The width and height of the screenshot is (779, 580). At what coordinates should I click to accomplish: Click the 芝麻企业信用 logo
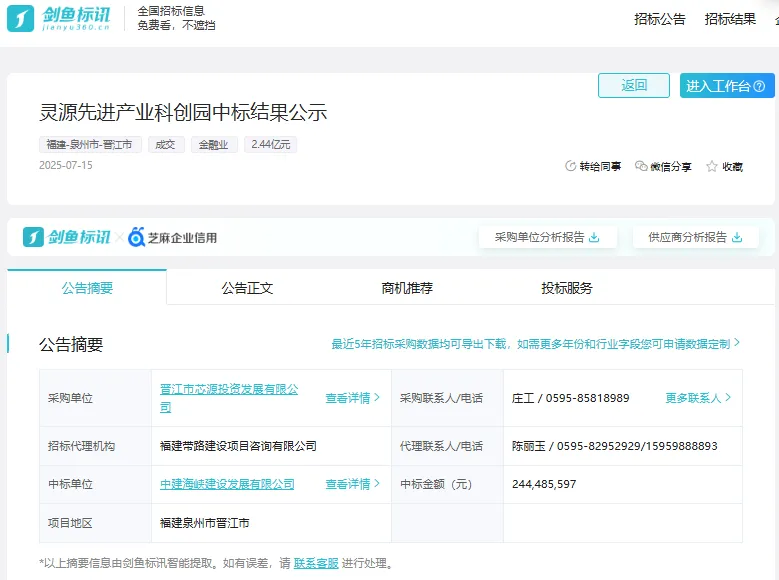[x=172, y=237]
